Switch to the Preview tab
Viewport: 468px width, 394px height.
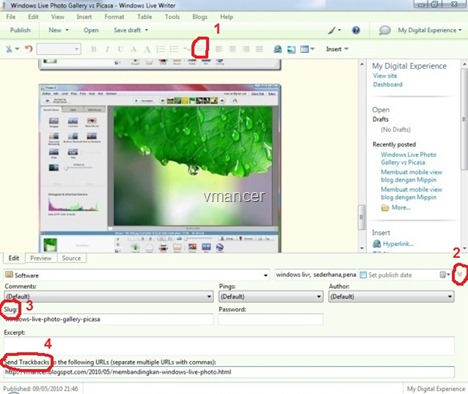41,258
